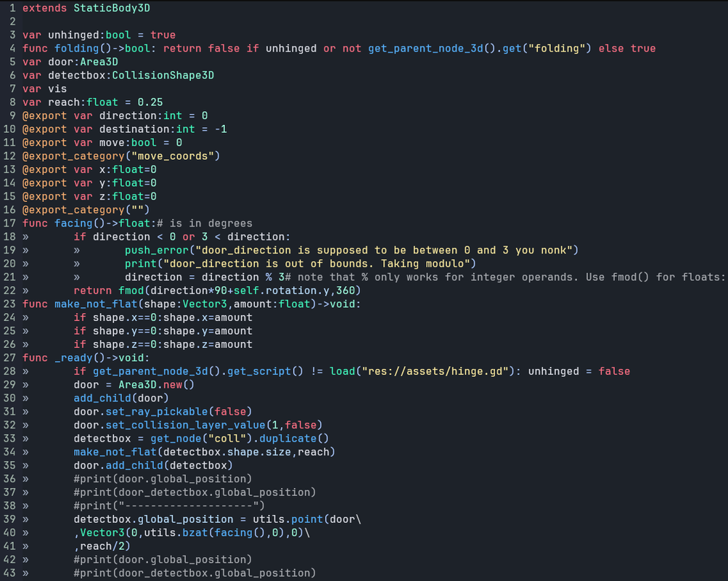Click the commented print on line 42
Viewport: 728px width, 581px height.
pyautogui.click(x=163, y=560)
